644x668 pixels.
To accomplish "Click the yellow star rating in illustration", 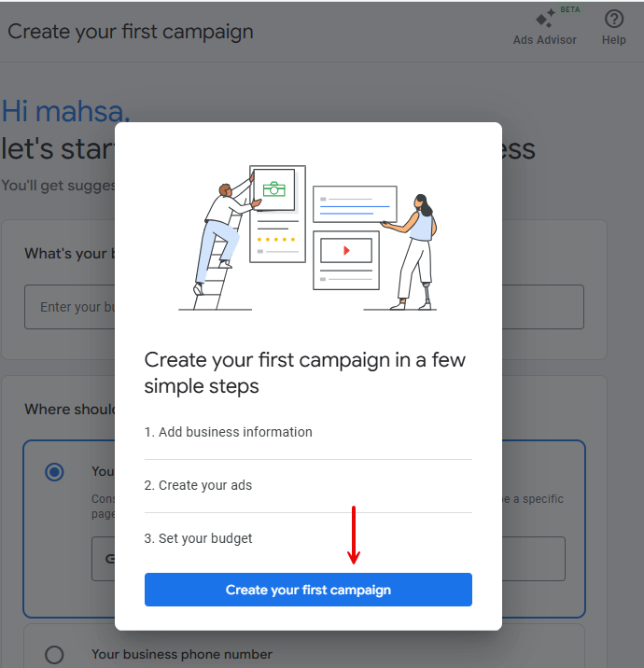I will point(275,239).
